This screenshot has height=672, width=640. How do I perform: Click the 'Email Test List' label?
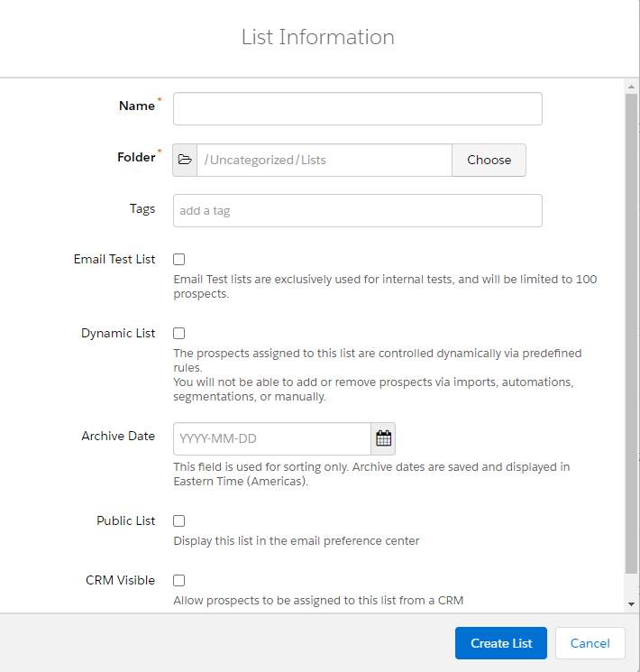tap(114, 259)
